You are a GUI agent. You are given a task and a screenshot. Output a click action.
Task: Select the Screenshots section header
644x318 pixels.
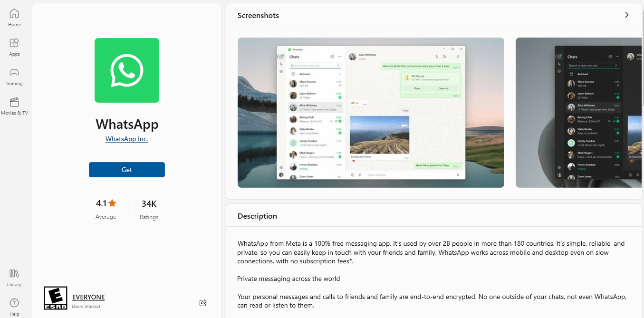tap(258, 15)
